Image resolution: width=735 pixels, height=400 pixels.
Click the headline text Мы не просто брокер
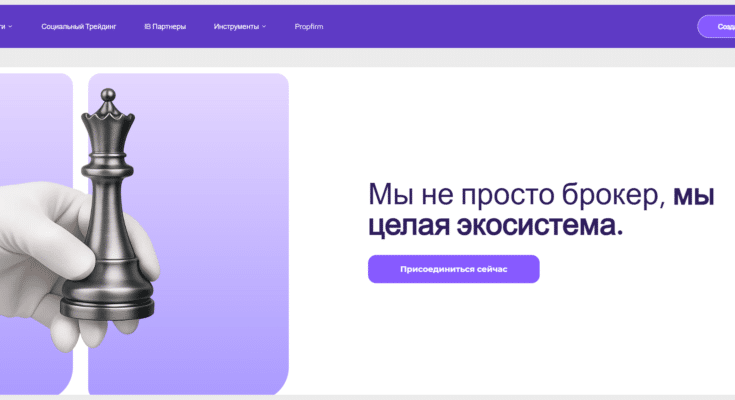pos(515,195)
